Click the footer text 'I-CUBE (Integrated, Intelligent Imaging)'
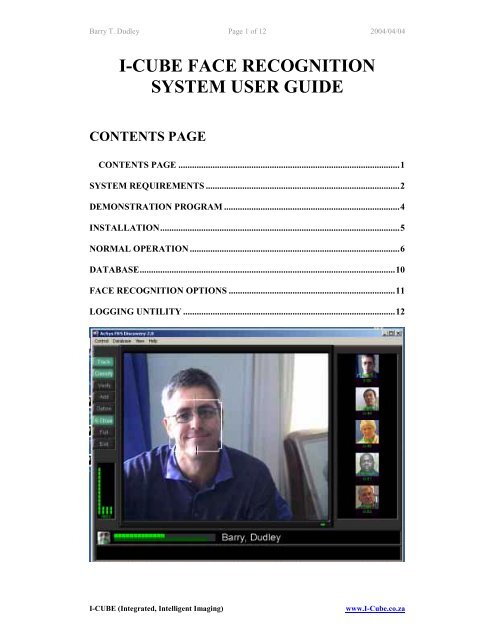 point(156,609)
